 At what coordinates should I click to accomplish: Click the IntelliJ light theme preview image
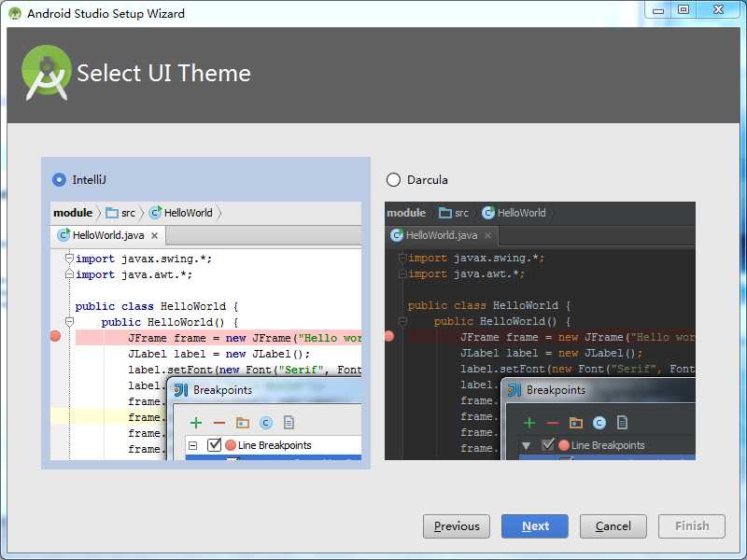(x=205, y=331)
